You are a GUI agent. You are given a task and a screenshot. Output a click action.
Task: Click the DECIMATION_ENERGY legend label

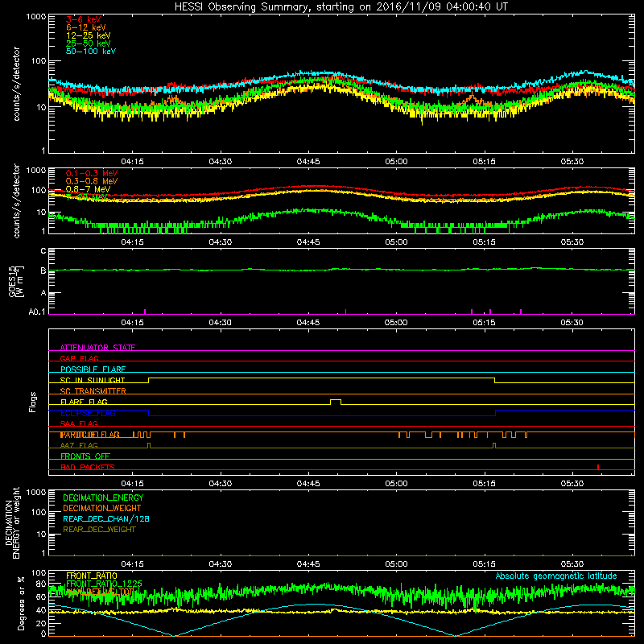[x=103, y=497]
